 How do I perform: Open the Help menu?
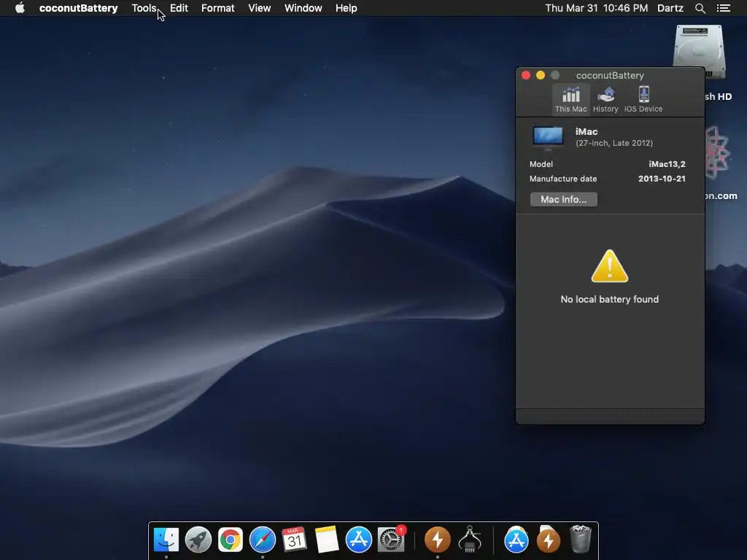347,8
